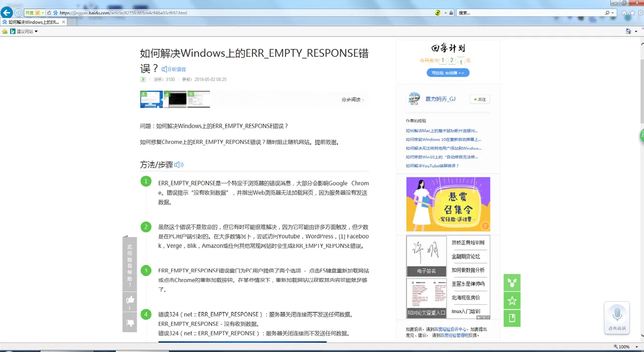Open link 如何解决无法将其他用户添加到Window...
This screenshot has height=352, width=644.
point(443,148)
